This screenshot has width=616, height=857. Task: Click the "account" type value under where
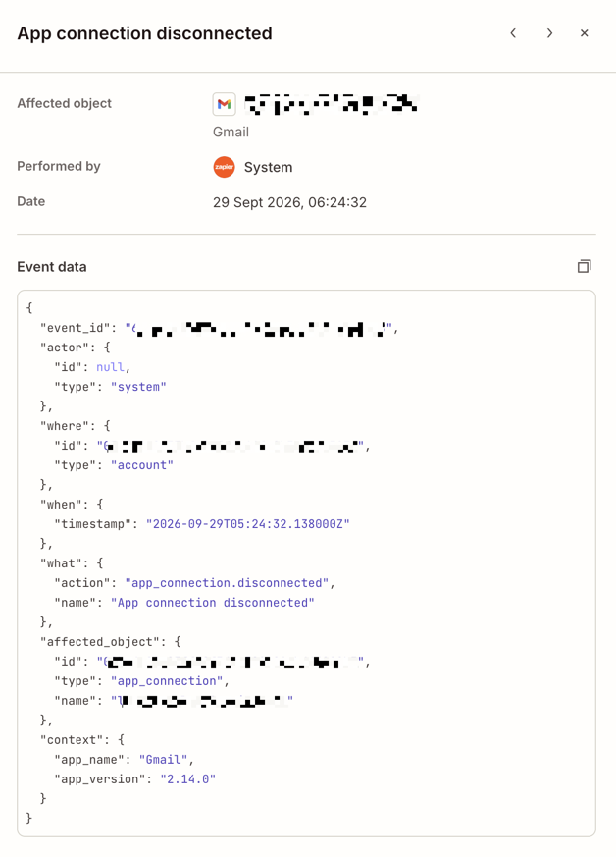coord(142,465)
